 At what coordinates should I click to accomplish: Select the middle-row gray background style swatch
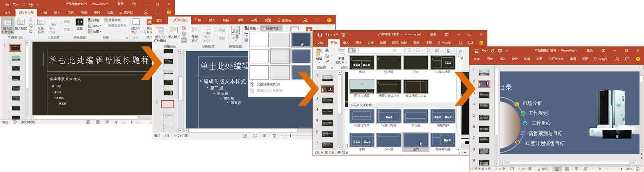280,56
